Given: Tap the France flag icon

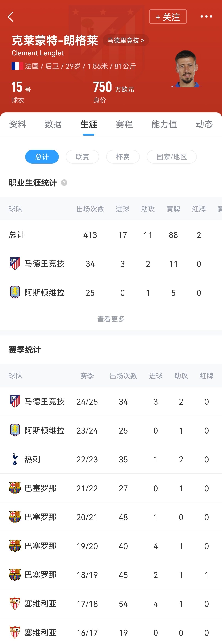Looking at the screenshot, I should (x=17, y=66).
